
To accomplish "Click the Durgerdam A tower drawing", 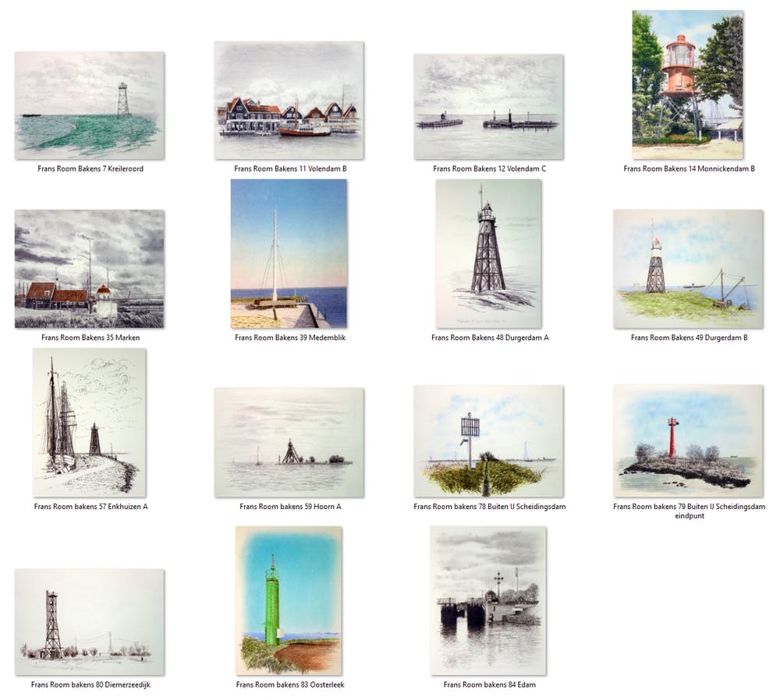I will (x=488, y=253).
